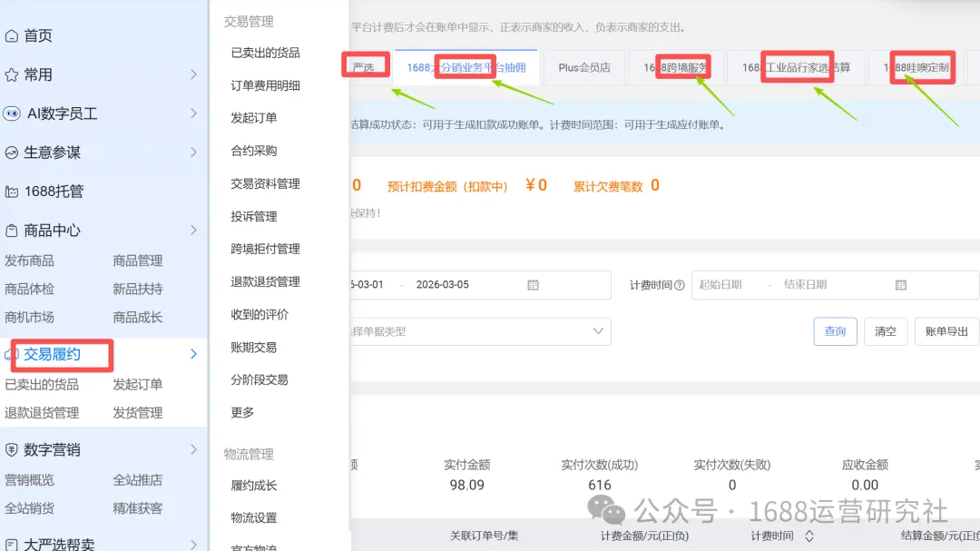Open 物流设置 under 物流管理
Image resolution: width=980 pixels, height=551 pixels.
(x=254, y=517)
